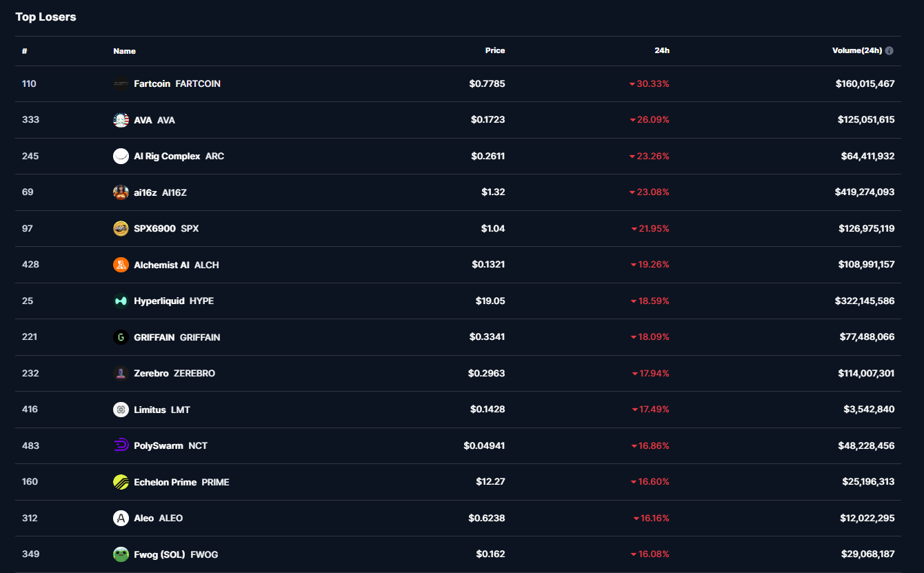924x573 pixels.
Task: Click the PolySwarm logo icon
Action: click(121, 445)
